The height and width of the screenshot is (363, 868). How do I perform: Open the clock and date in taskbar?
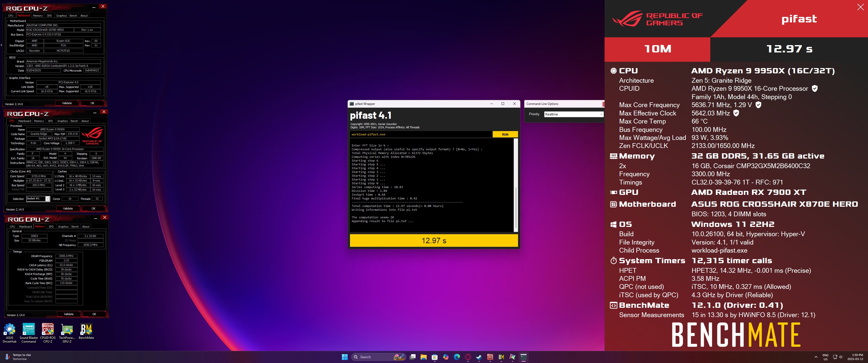pyautogui.click(x=855, y=357)
